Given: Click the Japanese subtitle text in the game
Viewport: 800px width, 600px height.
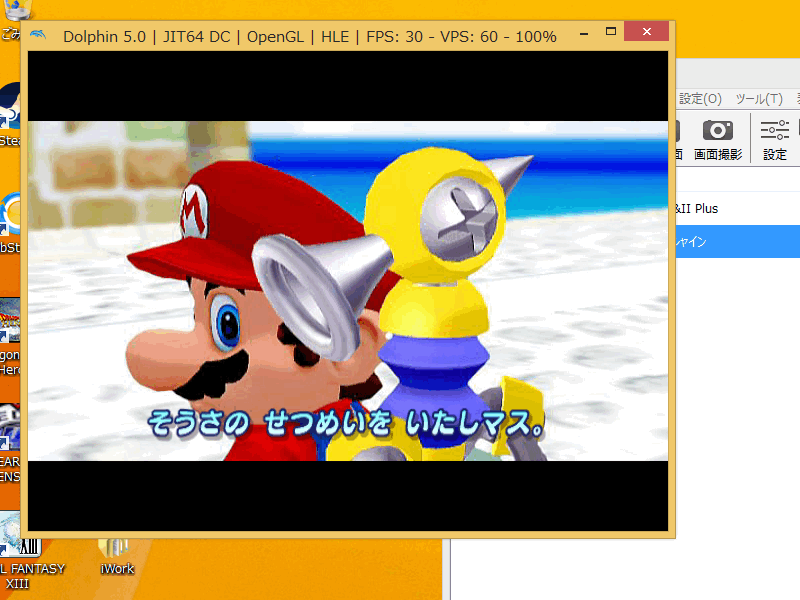Looking at the screenshot, I should 346,424.
